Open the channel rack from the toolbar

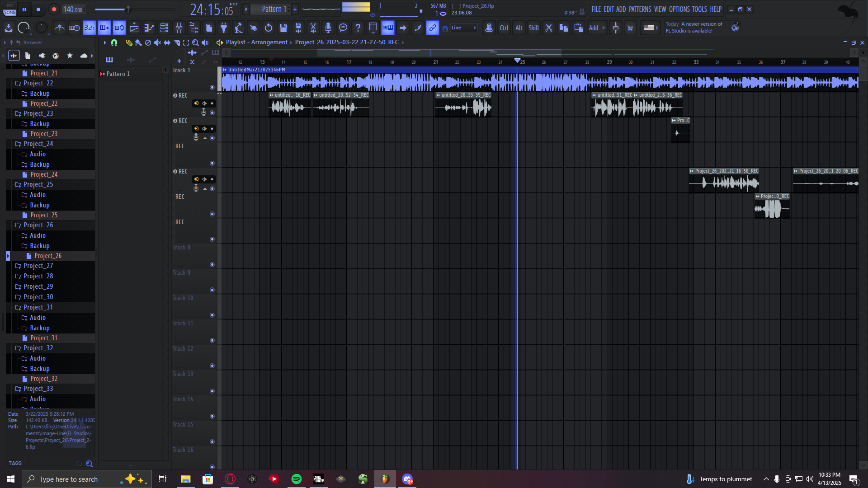(x=164, y=28)
